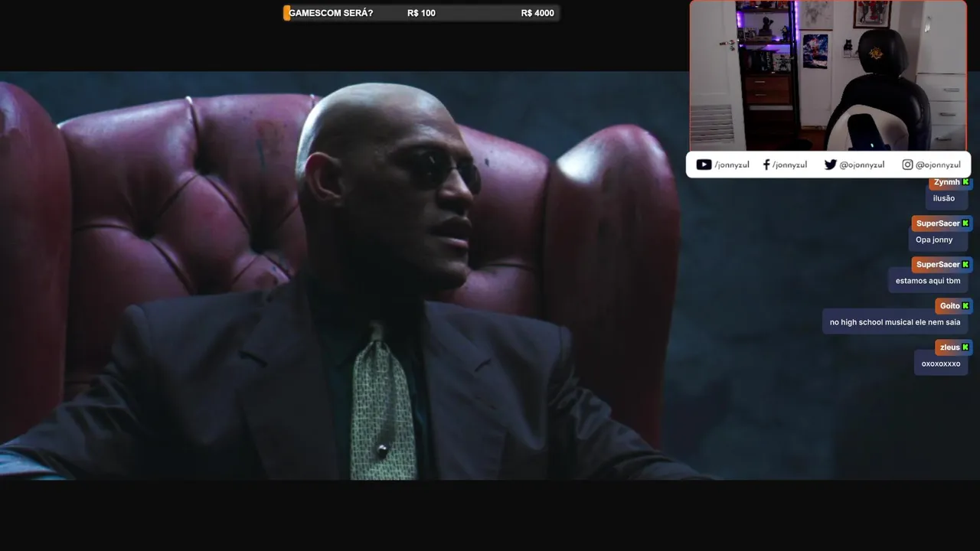
Task: Click chat message 'oxoxoxxxo'
Action: (941, 364)
